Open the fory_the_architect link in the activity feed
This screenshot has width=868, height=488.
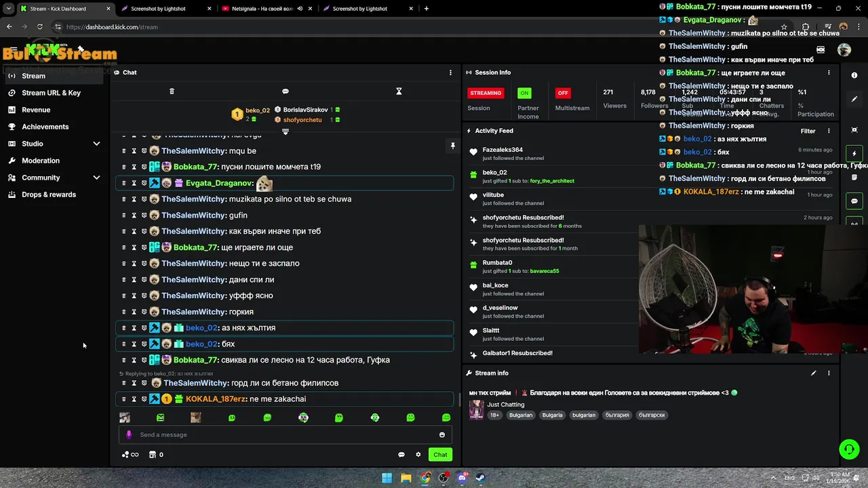point(552,181)
